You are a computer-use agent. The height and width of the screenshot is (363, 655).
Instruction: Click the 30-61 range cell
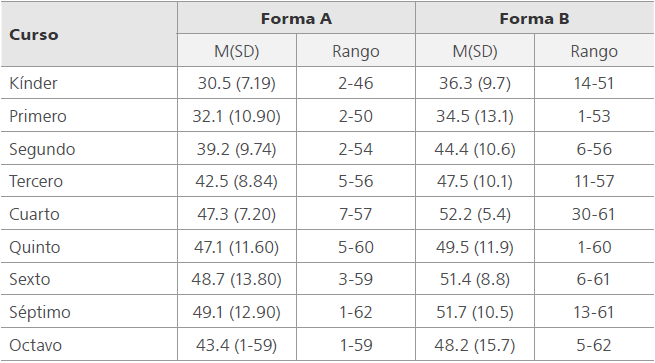pyautogui.click(x=594, y=214)
